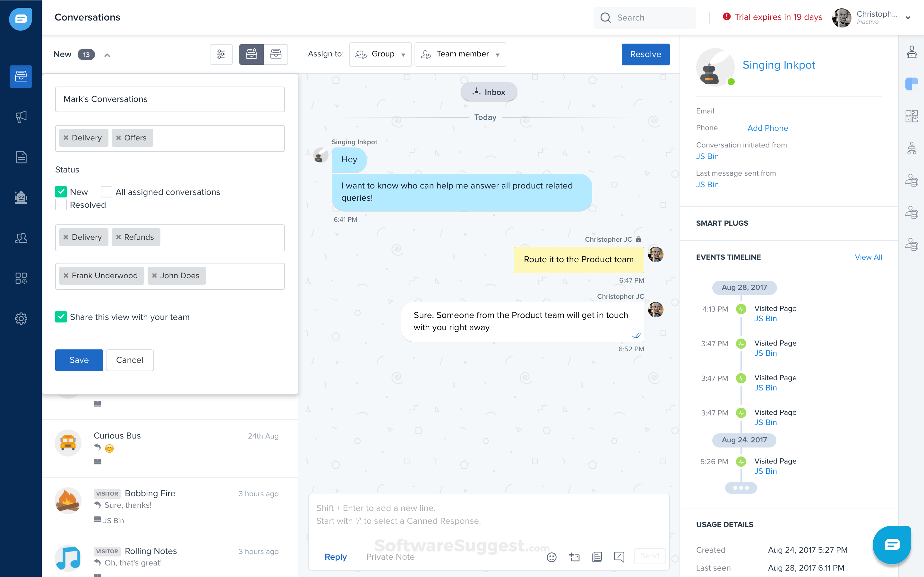Image resolution: width=924 pixels, height=577 pixels.
Task: Insert an emoji using the smiley icon
Action: pyautogui.click(x=552, y=557)
